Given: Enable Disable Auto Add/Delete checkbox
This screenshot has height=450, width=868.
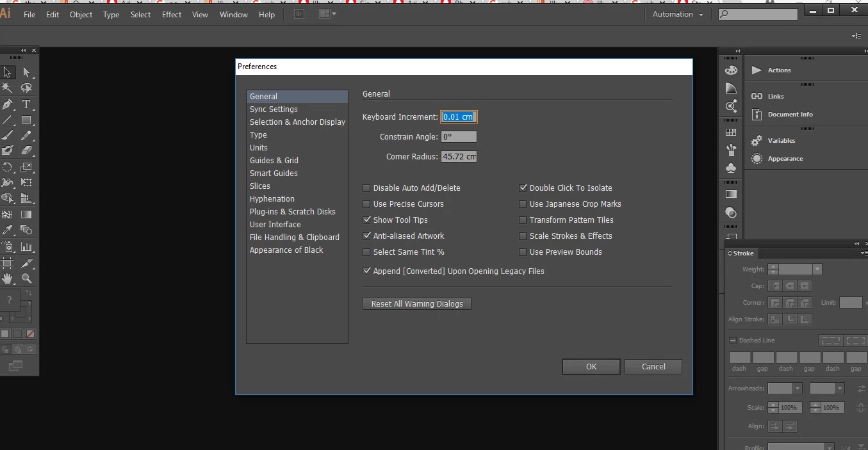Looking at the screenshot, I should pyautogui.click(x=366, y=188).
